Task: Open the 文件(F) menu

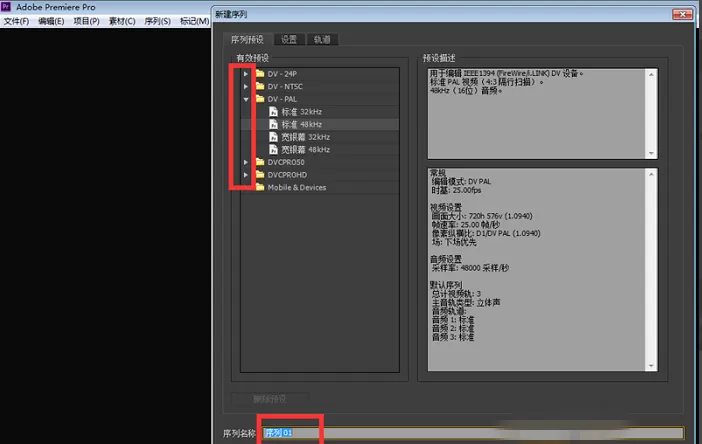Action: pos(17,21)
